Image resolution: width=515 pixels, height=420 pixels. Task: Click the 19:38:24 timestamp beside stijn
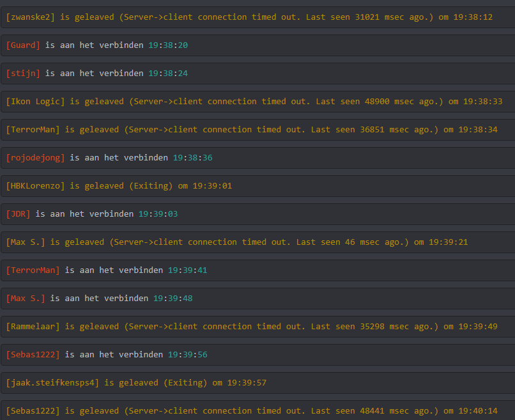(168, 74)
